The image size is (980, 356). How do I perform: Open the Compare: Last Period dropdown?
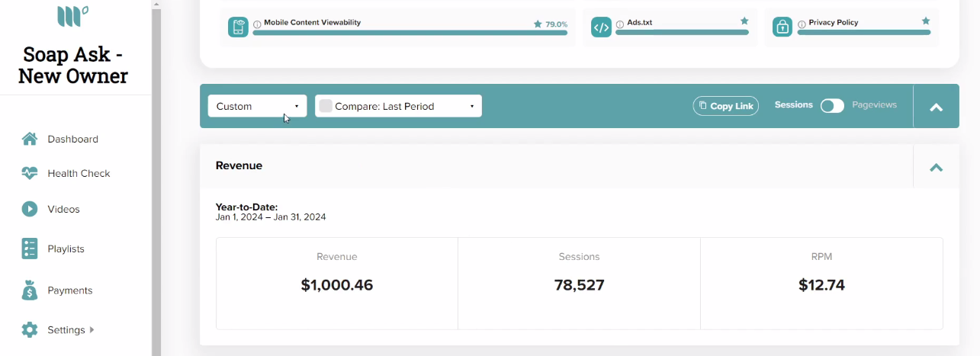(398, 106)
